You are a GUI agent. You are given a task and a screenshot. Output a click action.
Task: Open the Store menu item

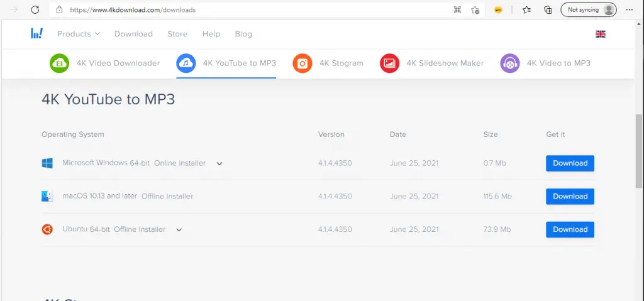[x=177, y=34]
